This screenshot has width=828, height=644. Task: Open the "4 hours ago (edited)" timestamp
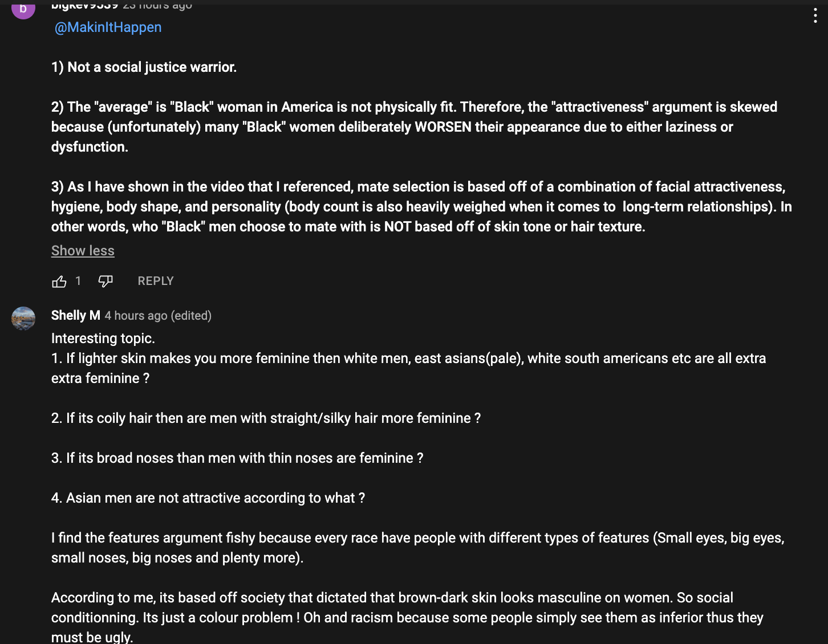(158, 316)
